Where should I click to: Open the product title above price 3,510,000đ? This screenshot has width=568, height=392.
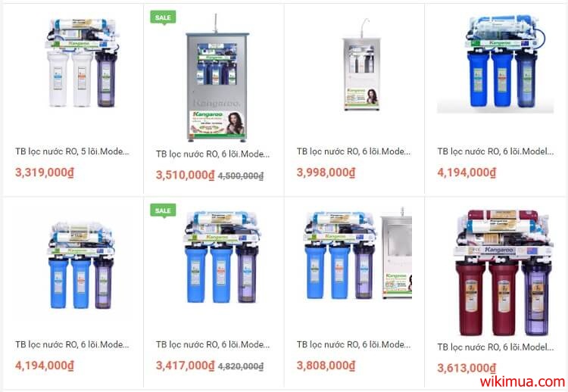[213, 154]
